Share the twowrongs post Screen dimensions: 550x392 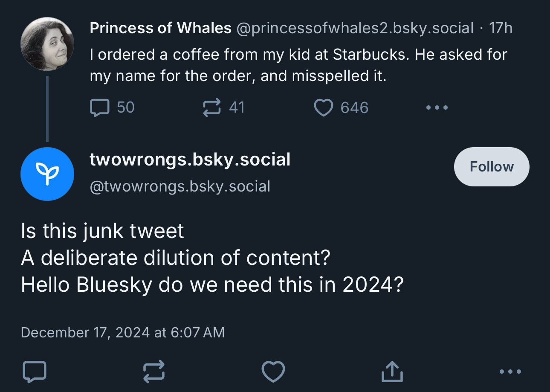point(392,372)
